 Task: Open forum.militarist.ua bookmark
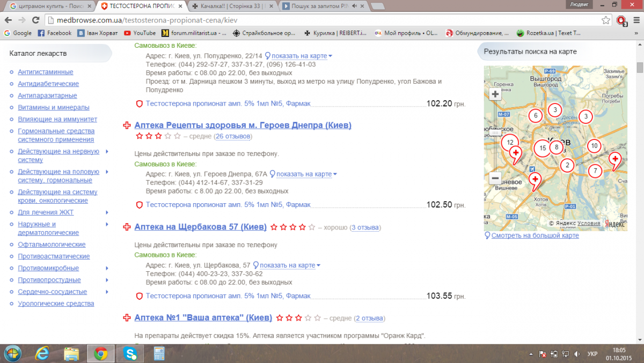193,33
